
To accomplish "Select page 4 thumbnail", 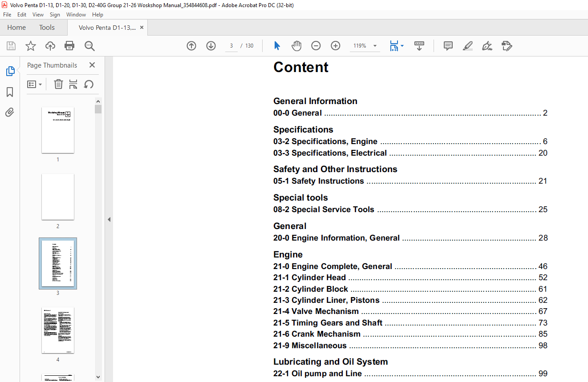I will click(x=58, y=330).
